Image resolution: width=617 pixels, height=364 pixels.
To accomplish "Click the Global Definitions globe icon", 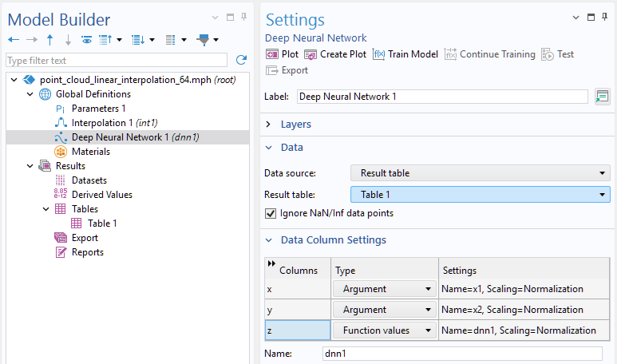I will tap(45, 94).
